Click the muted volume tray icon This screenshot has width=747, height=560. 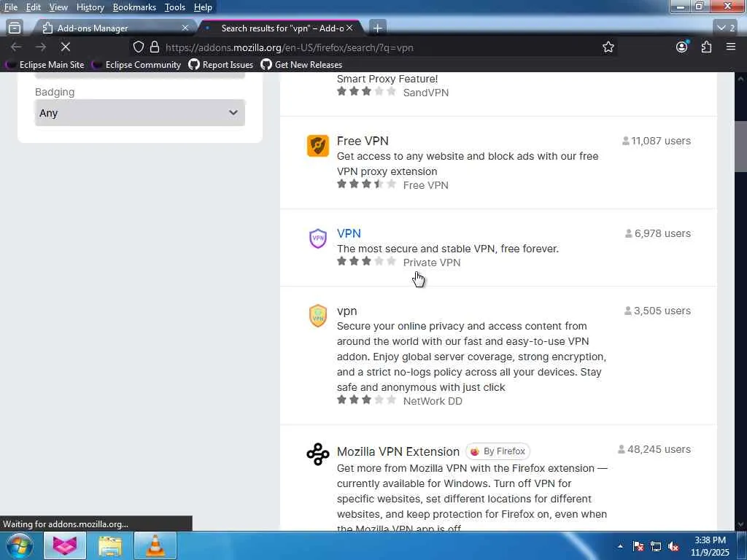pyautogui.click(x=673, y=546)
